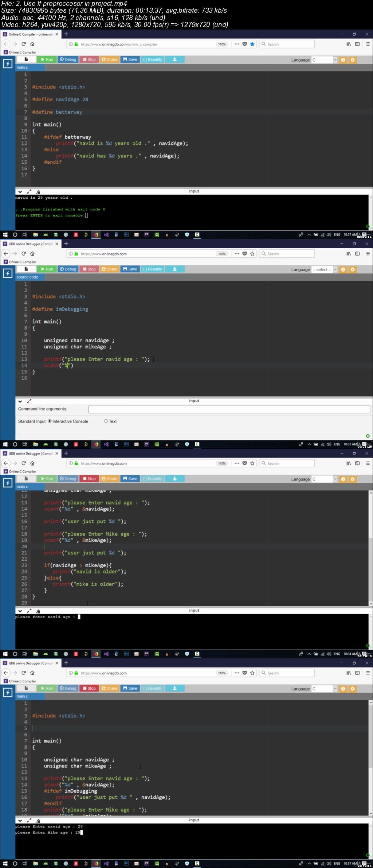
Task: Click the Command line arguments input field
Action: click(x=229, y=409)
